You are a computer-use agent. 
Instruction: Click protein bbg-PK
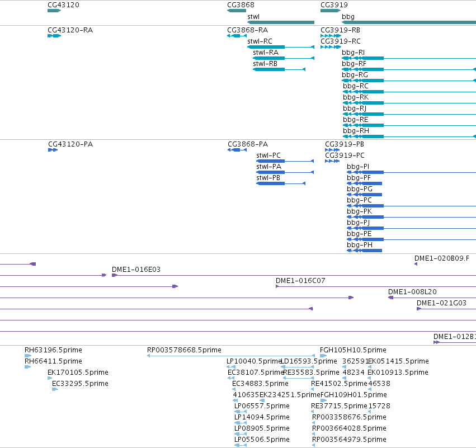[360, 211]
